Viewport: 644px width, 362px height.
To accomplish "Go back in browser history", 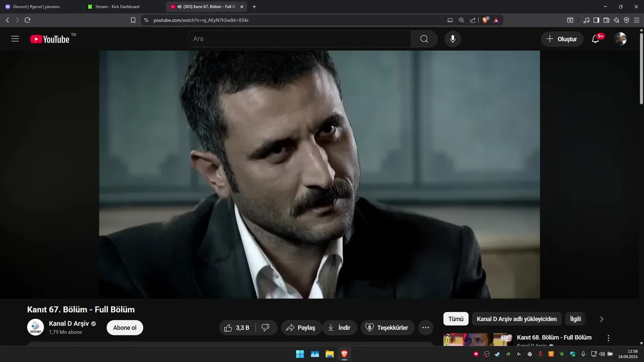I will pyautogui.click(x=7, y=20).
